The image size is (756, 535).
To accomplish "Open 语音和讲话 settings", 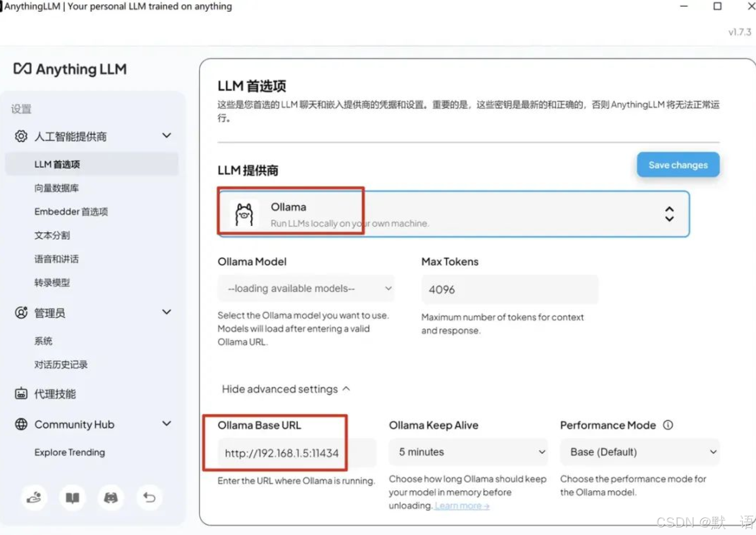I will click(56, 259).
